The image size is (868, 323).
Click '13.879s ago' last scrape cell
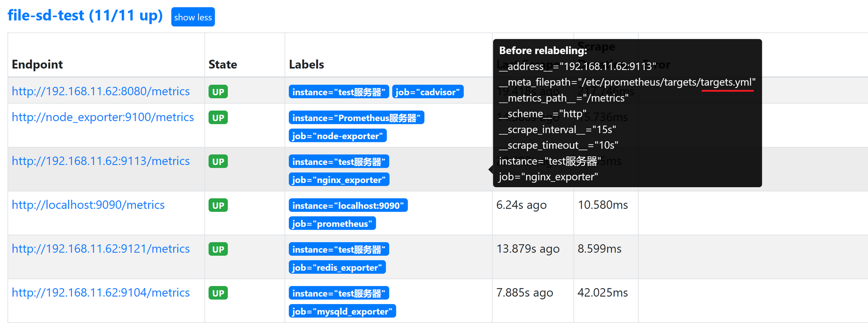(528, 249)
